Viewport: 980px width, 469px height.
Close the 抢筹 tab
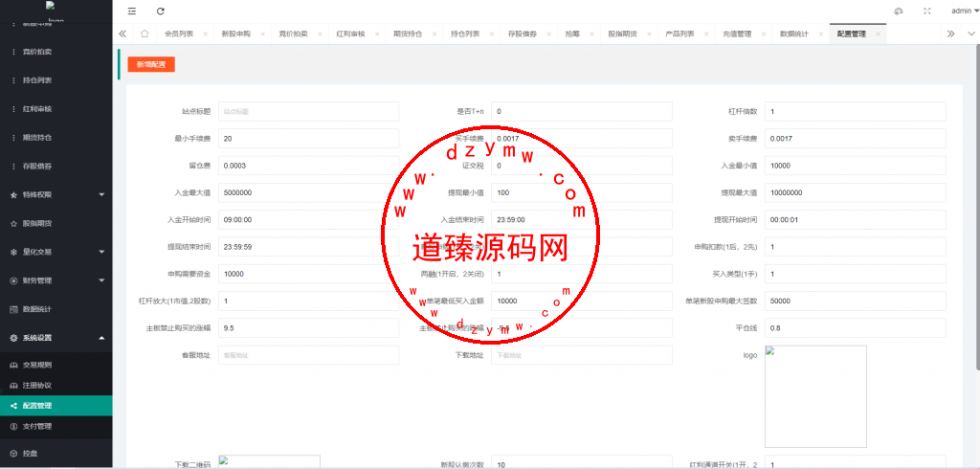[591, 34]
